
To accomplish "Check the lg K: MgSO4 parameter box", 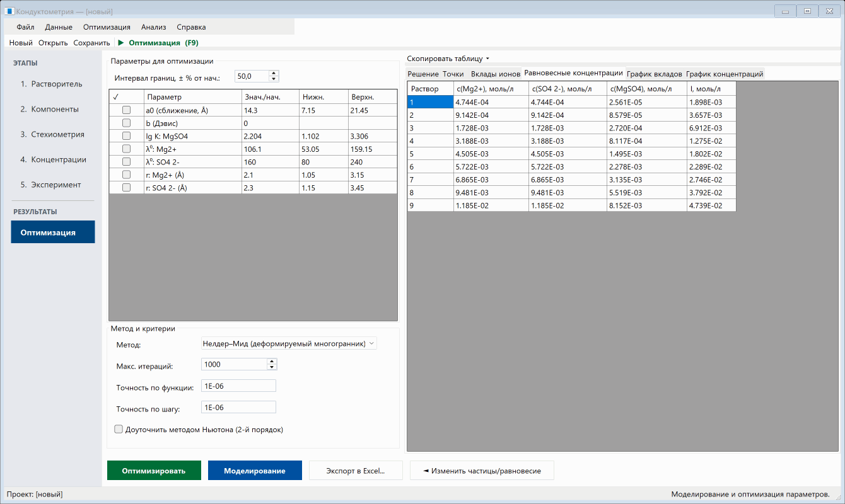I will pos(126,136).
